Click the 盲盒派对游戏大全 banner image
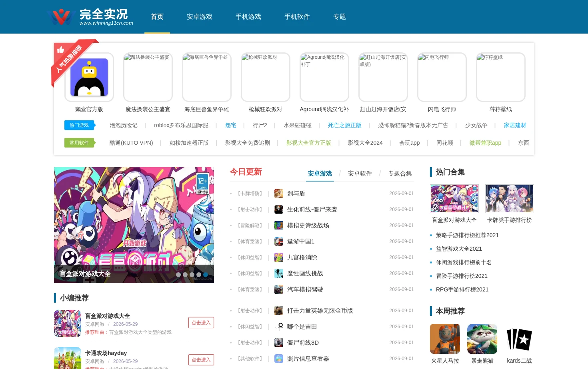 tap(134, 225)
